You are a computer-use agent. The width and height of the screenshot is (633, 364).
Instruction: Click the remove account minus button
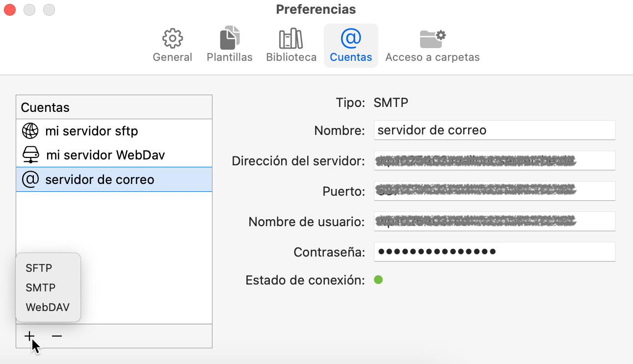click(x=56, y=336)
